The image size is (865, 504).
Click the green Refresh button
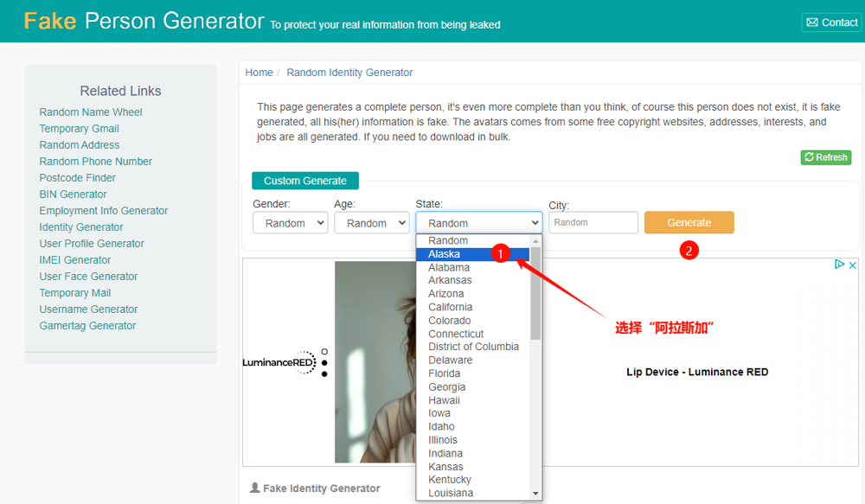click(825, 157)
